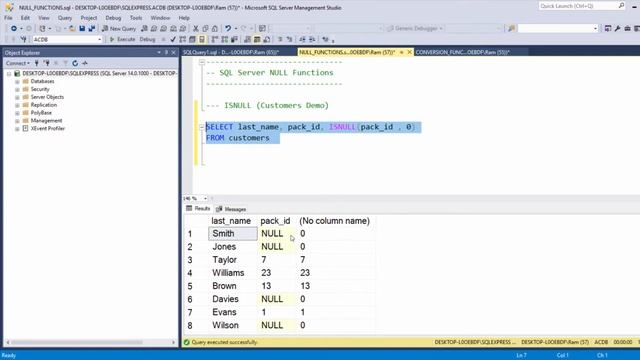
Task: Open the Window menu
Action: pyautogui.click(x=160, y=18)
